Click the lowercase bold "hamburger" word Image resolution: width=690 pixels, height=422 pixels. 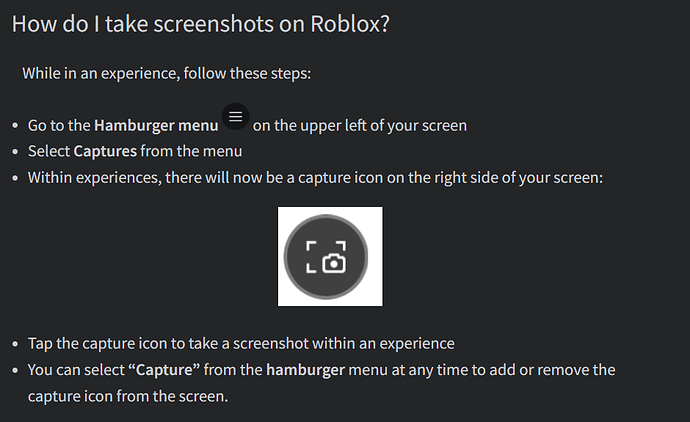click(x=304, y=370)
